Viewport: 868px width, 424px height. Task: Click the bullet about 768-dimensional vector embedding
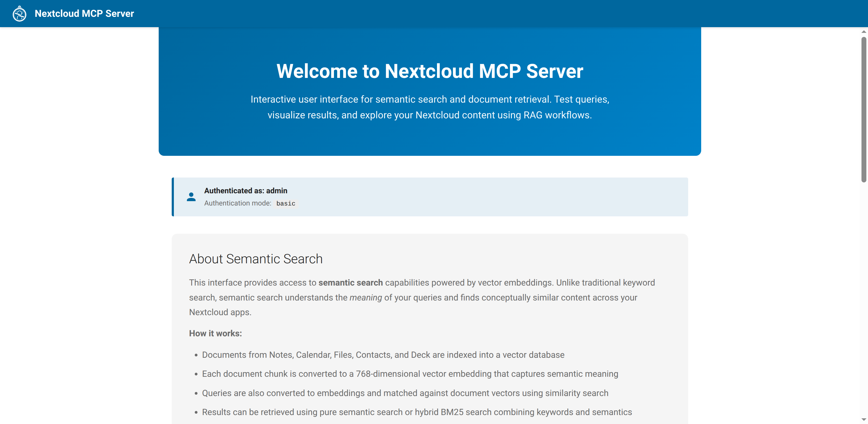(x=410, y=374)
